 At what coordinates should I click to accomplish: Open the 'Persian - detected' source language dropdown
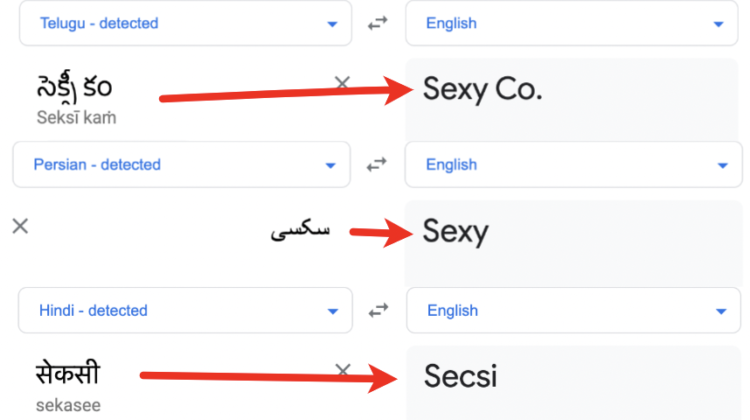(181, 165)
